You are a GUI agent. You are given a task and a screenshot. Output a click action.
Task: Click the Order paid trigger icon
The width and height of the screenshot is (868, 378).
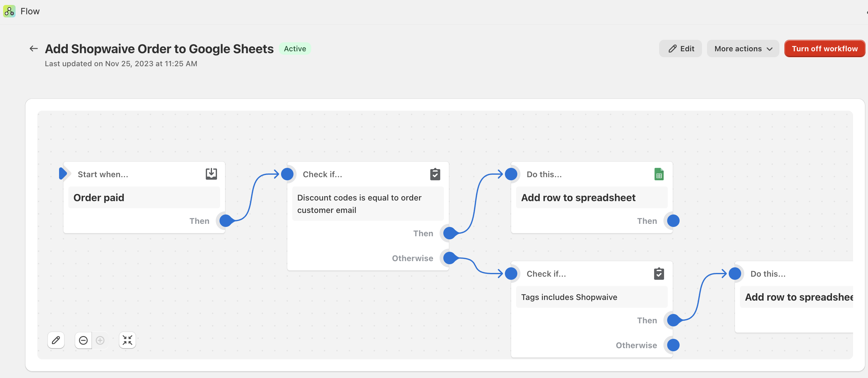click(211, 174)
